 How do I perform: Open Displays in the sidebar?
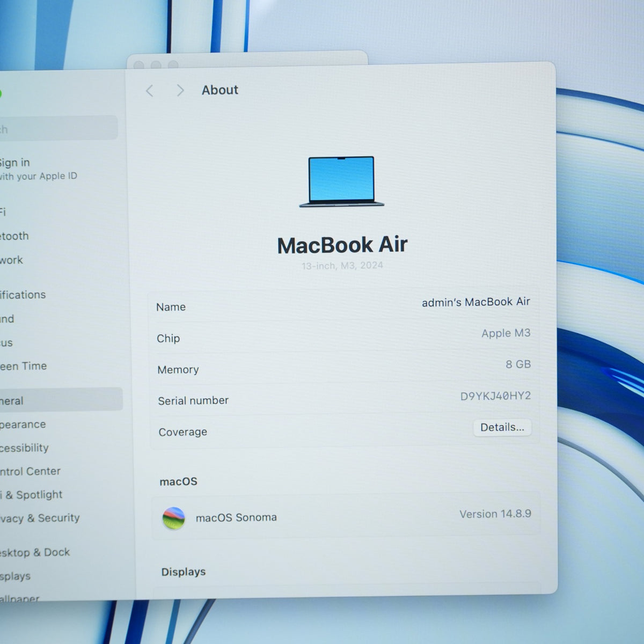(x=16, y=576)
